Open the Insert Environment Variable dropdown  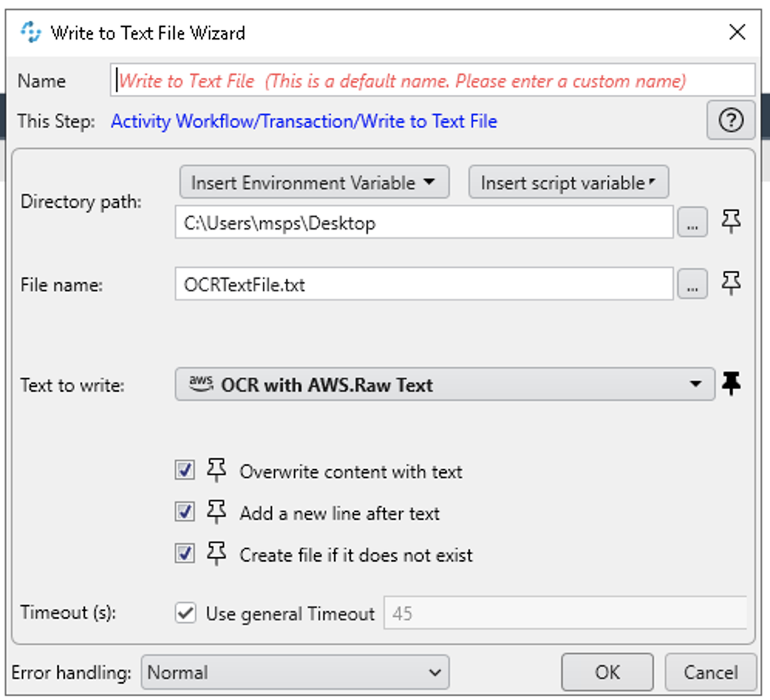[314, 182]
